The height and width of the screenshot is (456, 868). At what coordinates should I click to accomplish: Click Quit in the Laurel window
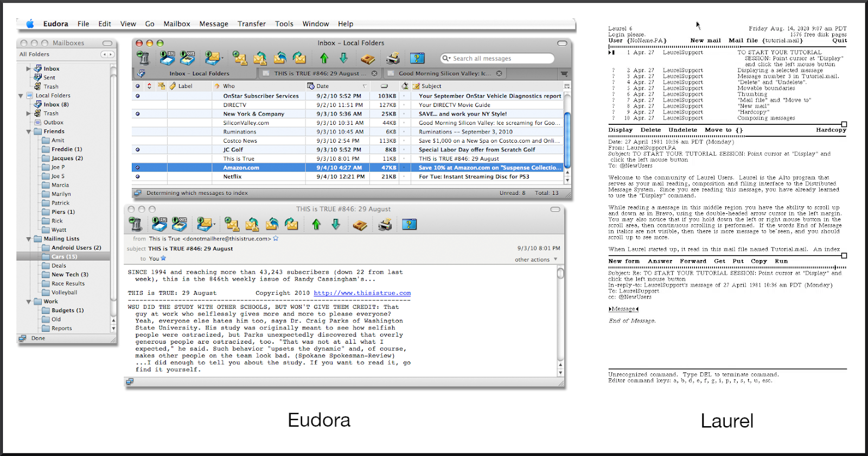click(839, 40)
